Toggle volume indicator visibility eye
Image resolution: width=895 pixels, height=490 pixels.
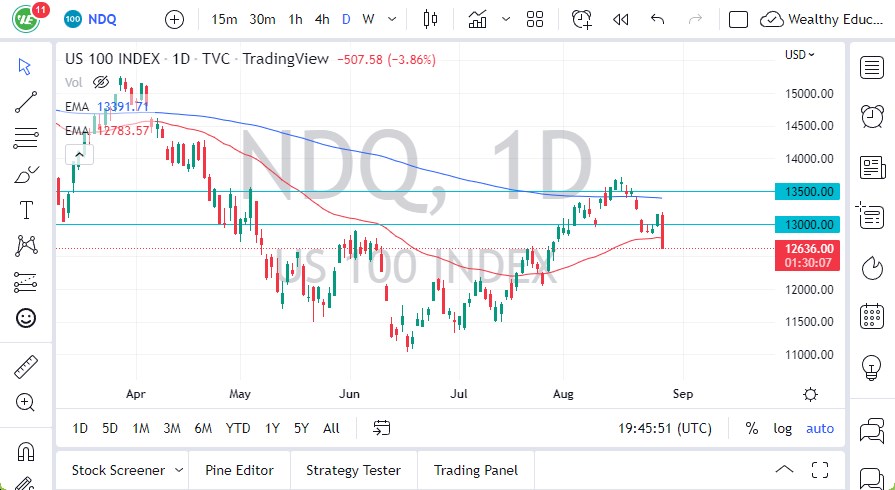(100, 82)
